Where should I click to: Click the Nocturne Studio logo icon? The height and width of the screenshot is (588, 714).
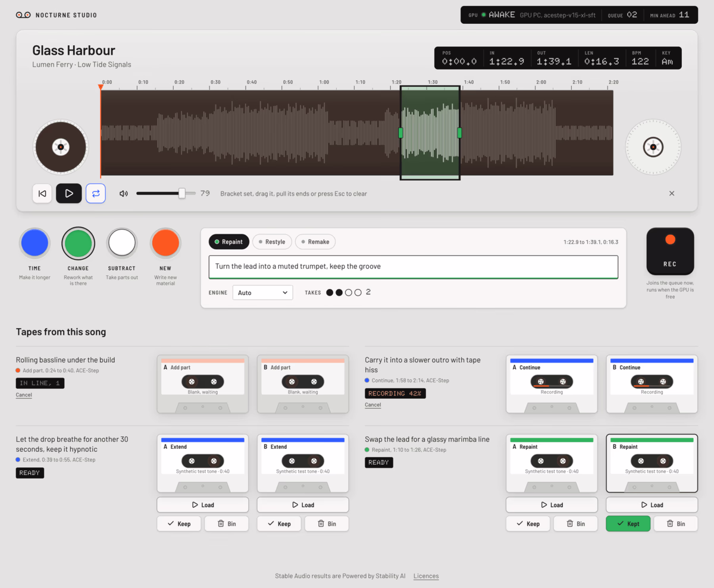(23, 15)
